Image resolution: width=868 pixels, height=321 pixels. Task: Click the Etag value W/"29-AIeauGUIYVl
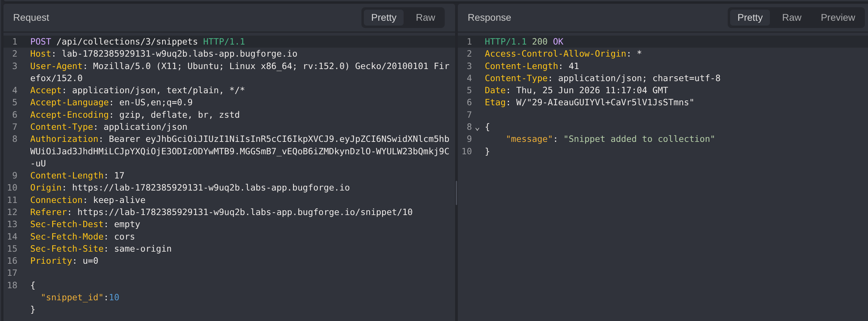point(605,103)
